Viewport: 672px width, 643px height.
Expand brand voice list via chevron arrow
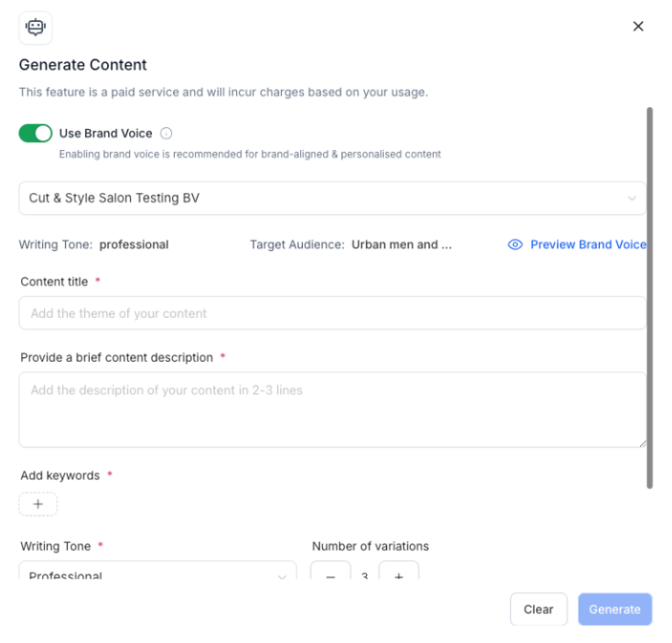tap(632, 199)
